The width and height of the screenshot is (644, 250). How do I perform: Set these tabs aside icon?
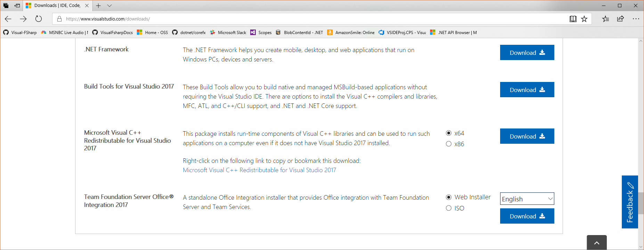17,6
